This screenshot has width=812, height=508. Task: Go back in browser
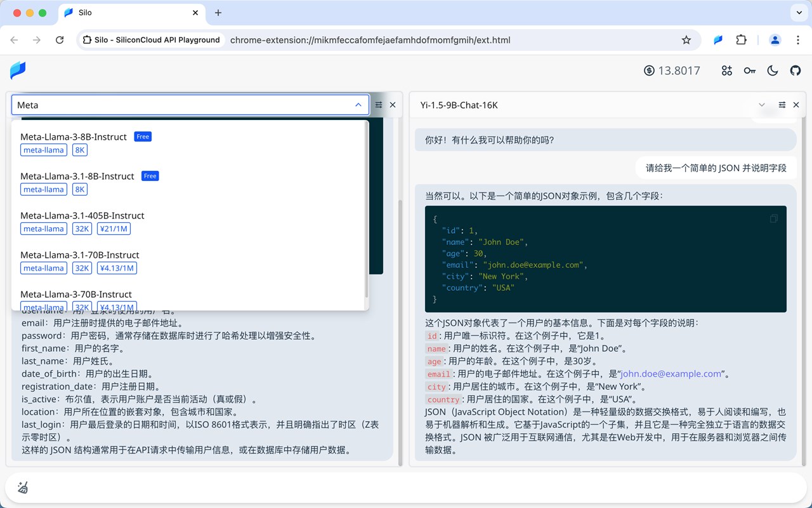tap(14, 40)
